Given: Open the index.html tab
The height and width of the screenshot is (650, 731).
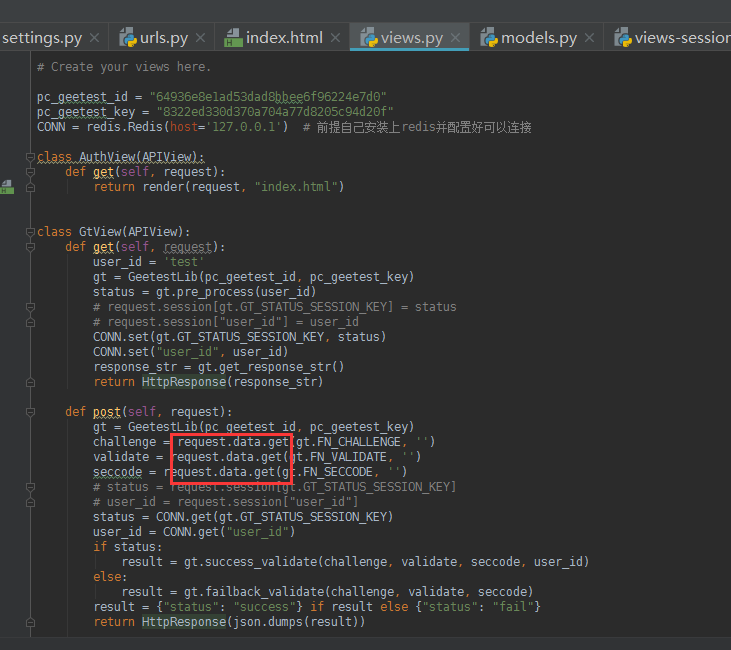Looking at the screenshot, I should coord(284,38).
